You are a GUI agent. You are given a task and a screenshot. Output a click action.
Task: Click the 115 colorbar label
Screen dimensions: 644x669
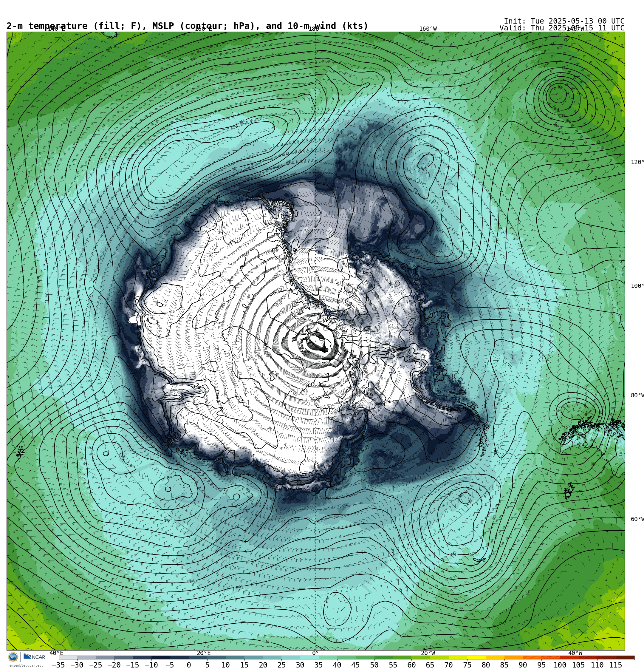coord(616,665)
